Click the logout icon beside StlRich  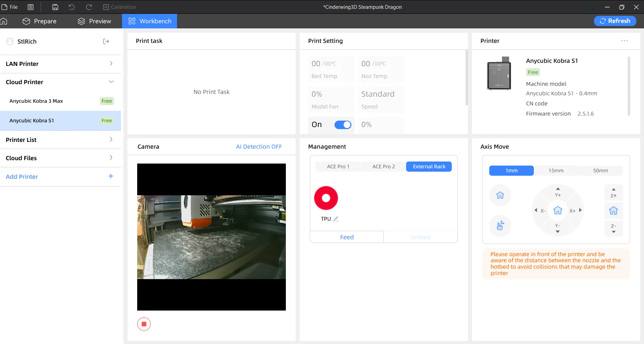click(106, 41)
